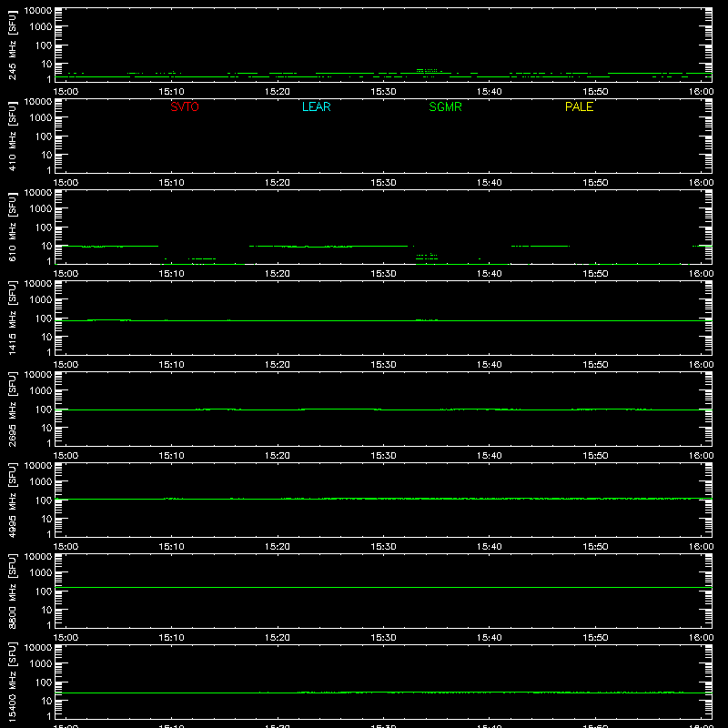The image size is (728, 728).
Task: Select the "1415 MHz [SFU]" axis title
Action: point(13,318)
